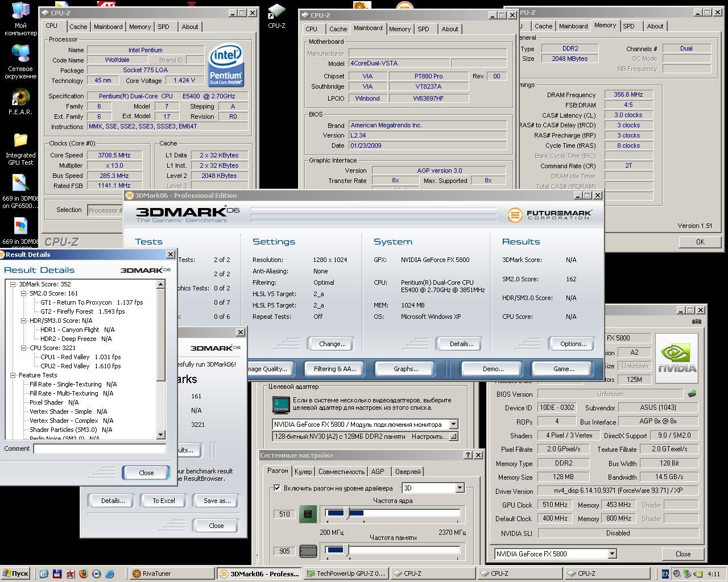Launch Firefox from the quick launch bar

point(83,574)
